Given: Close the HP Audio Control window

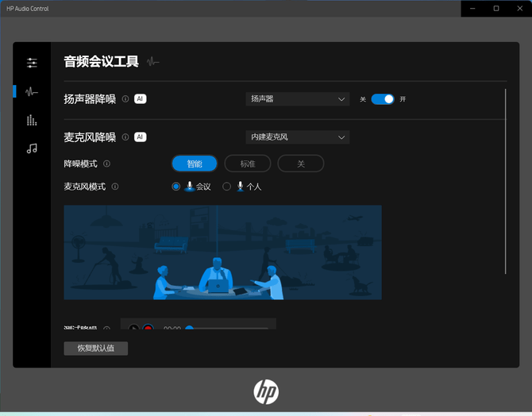Looking at the screenshot, I should [x=520, y=9].
